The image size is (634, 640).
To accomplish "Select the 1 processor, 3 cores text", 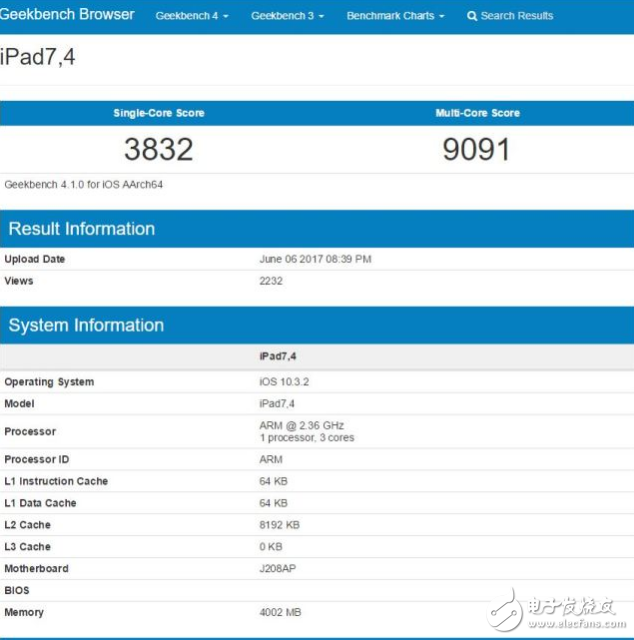I will 307,438.
